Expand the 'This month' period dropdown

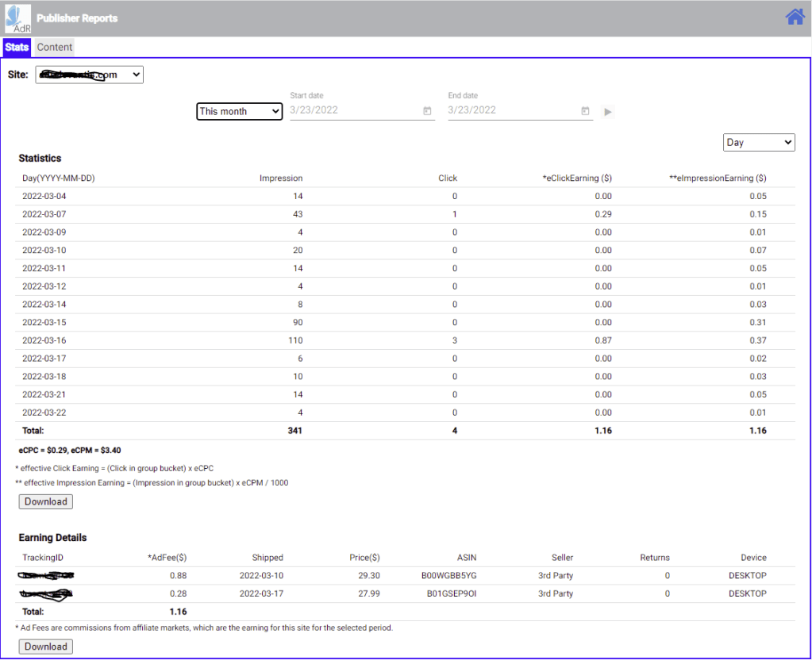tap(239, 112)
